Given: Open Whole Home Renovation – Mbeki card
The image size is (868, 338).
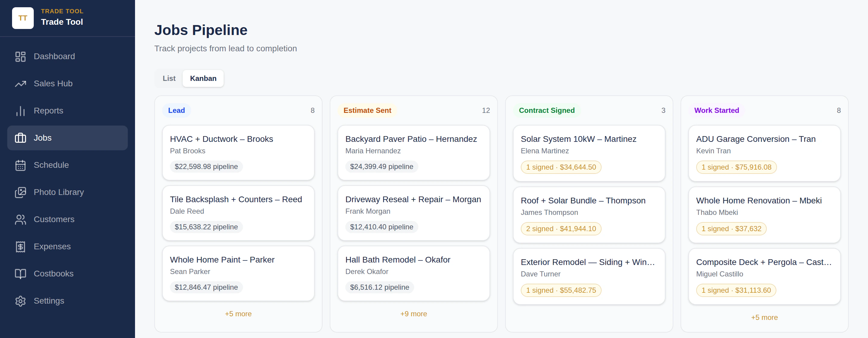Looking at the screenshot, I should (764, 215).
